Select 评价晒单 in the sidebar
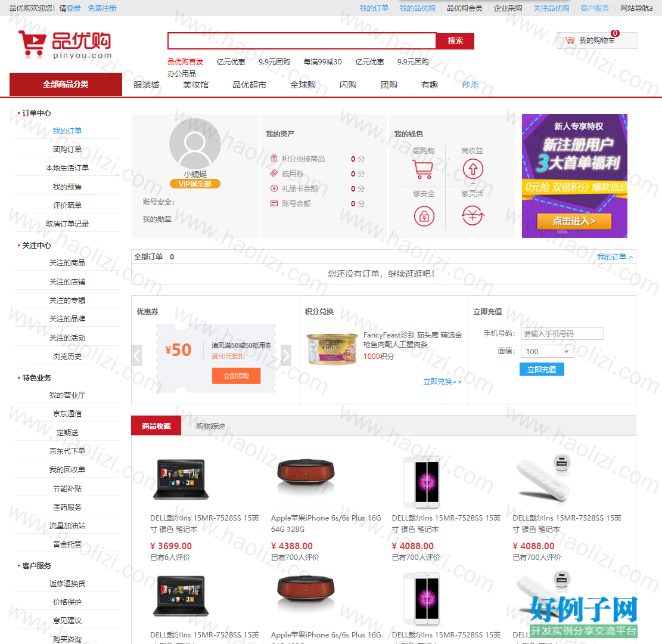 [x=67, y=205]
